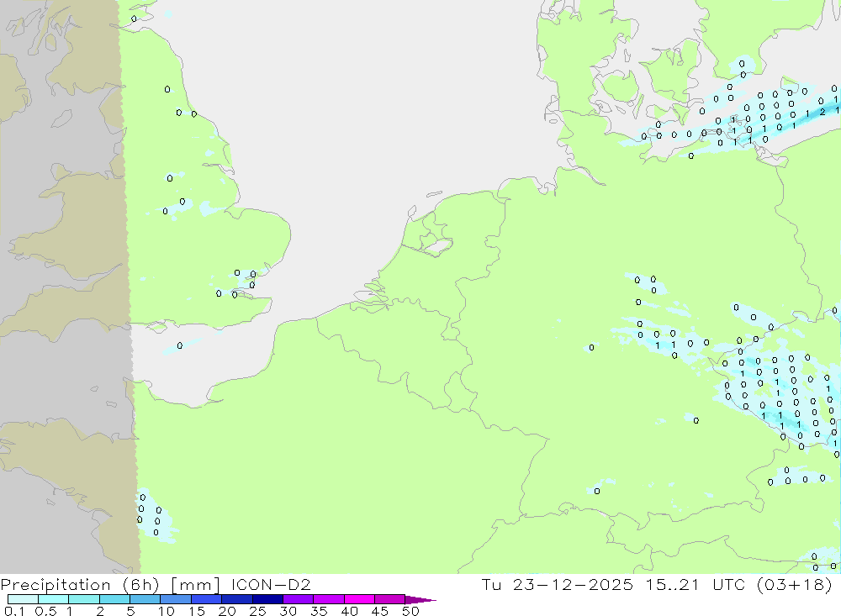Click the '(03+18)' forecast run label

795,584
